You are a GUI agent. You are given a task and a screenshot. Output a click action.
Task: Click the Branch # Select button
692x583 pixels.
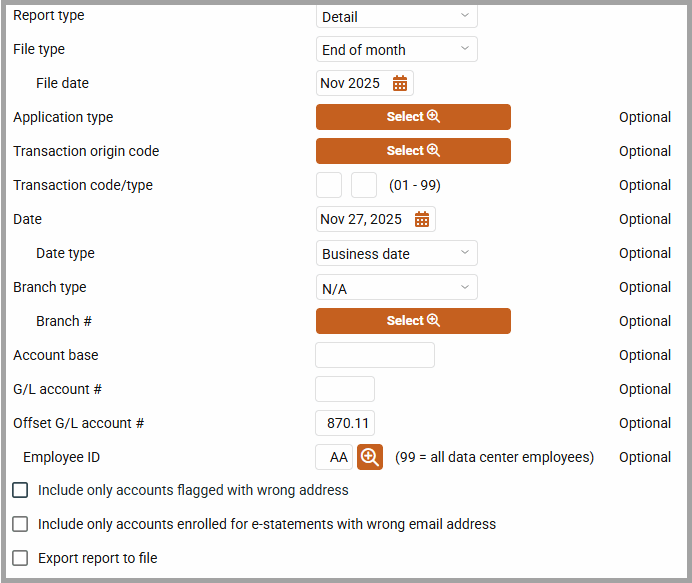(413, 321)
